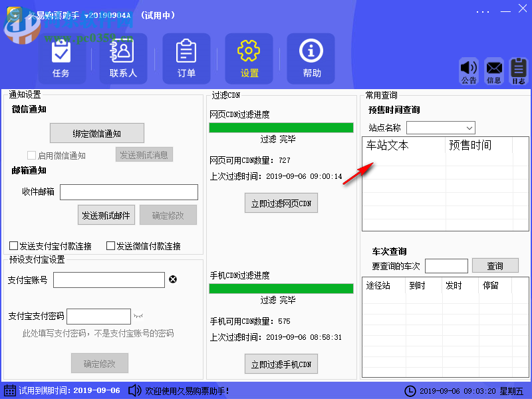This screenshot has width=532, height=399.
Task: Click 发送测试邮件 button
Action: click(x=106, y=215)
